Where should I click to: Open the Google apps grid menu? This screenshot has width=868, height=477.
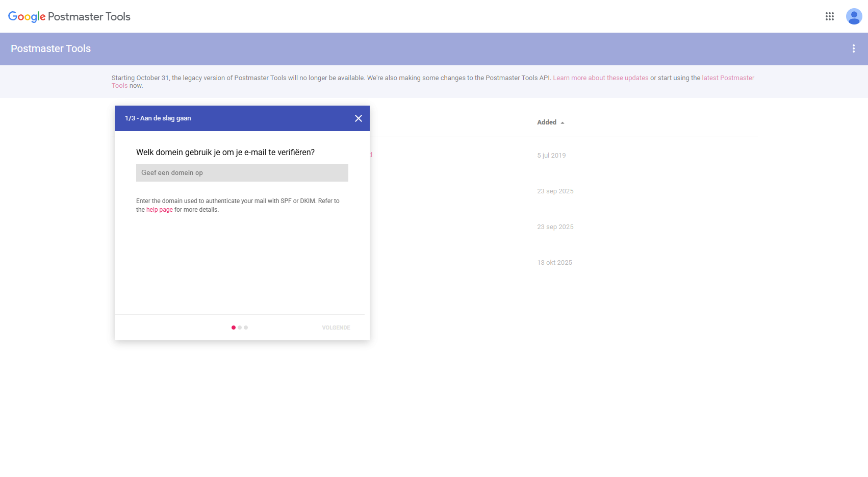[x=830, y=16]
